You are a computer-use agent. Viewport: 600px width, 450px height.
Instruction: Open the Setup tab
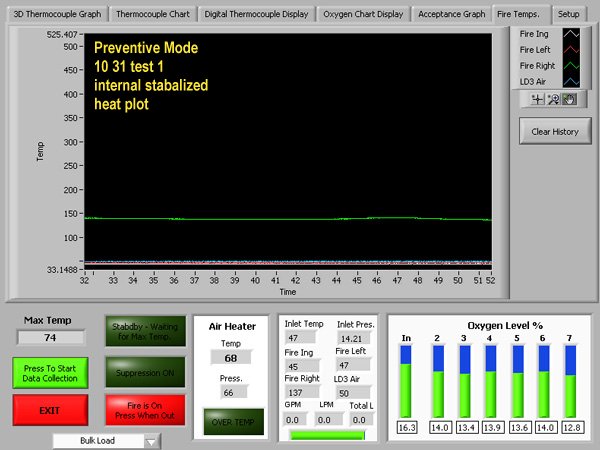[568, 14]
